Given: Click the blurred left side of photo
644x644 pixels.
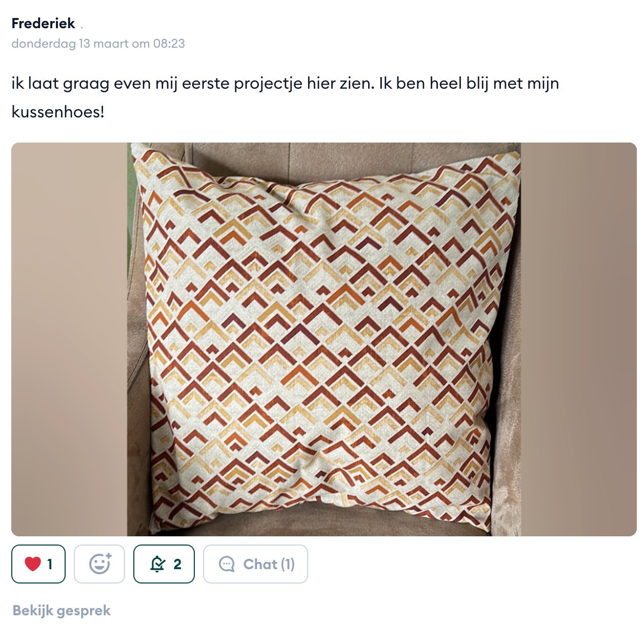Looking at the screenshot, I should pyautogui.click(x=69, y=339).
